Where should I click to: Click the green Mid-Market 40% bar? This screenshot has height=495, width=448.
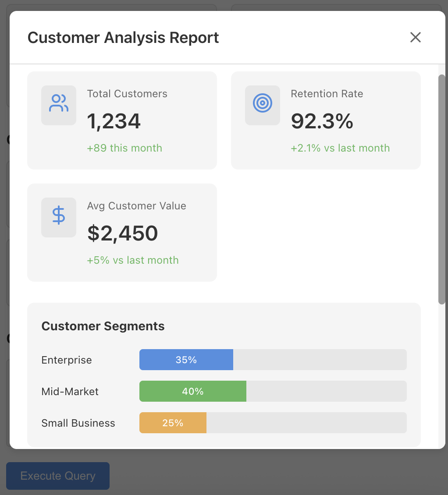tap(193, 391)
